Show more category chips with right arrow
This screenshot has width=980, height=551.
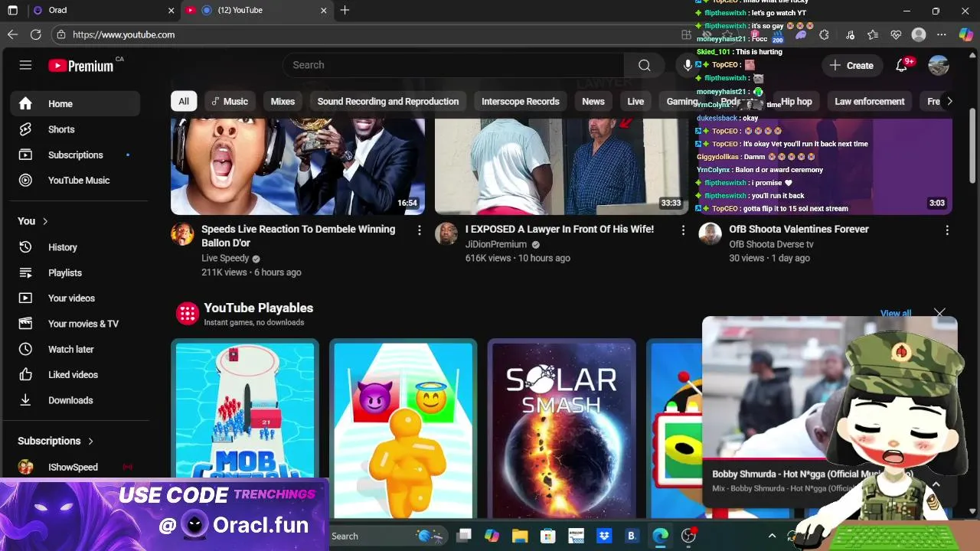949,101
